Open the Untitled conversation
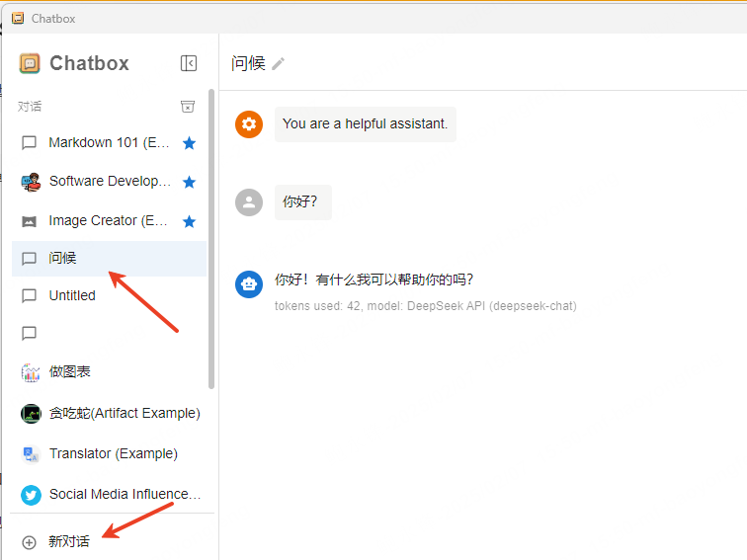Viewport: 747px width, 560px height. click(x=109, y=295)
